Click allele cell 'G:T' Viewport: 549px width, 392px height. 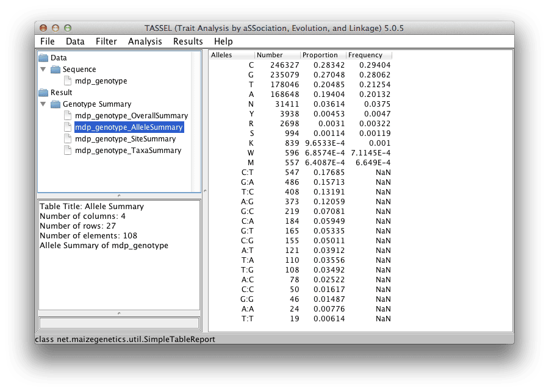247,231
